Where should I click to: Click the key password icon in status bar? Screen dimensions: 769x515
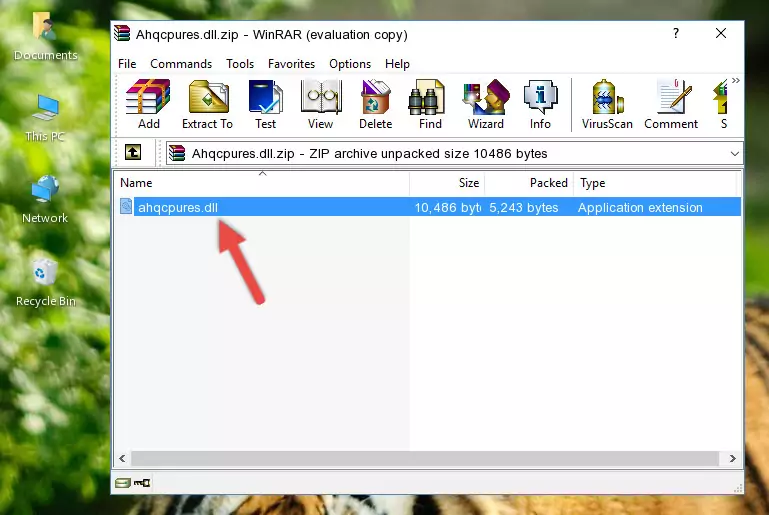point(142,483)
